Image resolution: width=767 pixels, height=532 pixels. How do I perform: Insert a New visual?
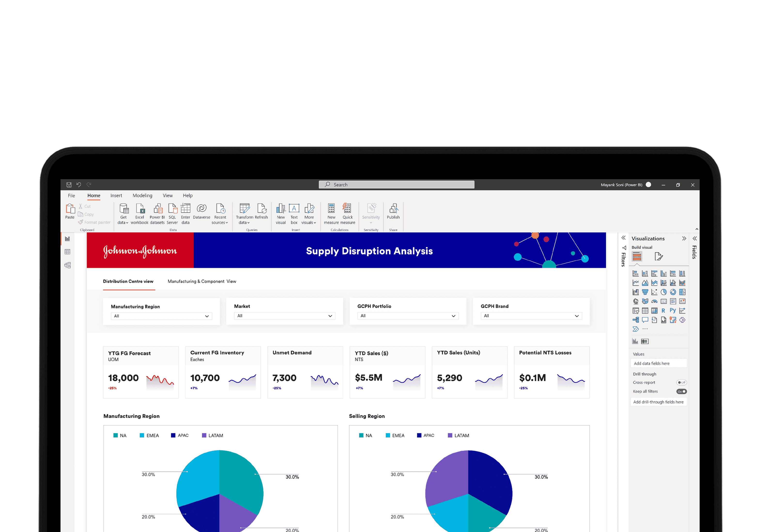(281, 214)
